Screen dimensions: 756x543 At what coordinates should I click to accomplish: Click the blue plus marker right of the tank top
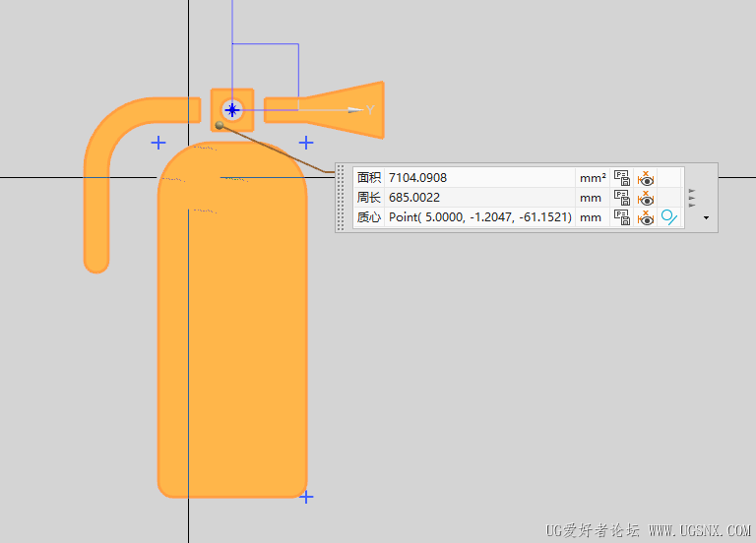coord(306,143)
